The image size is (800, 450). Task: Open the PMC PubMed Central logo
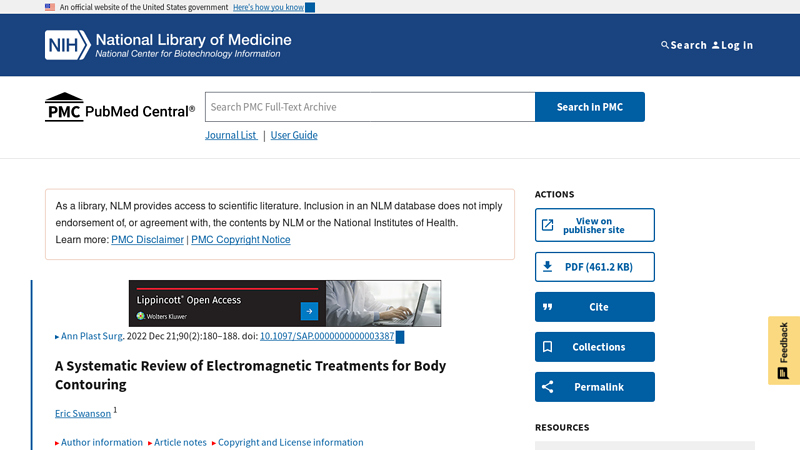120,107
